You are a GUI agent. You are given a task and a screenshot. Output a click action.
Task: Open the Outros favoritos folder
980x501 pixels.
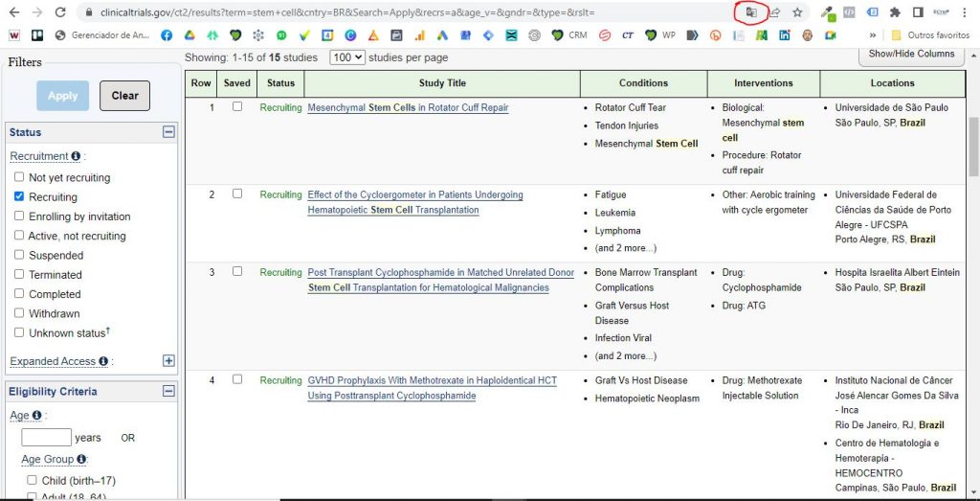pyautogui.click(x=930, y=35)
